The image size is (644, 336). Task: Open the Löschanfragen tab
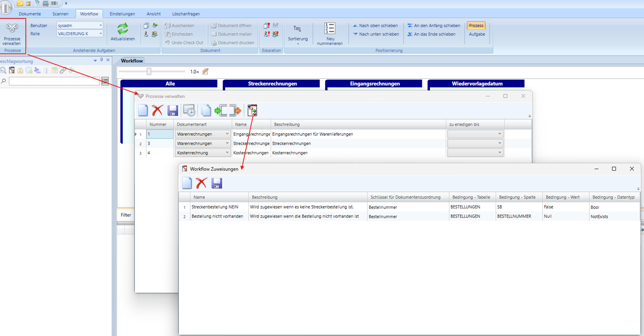[x=186, y=14]
